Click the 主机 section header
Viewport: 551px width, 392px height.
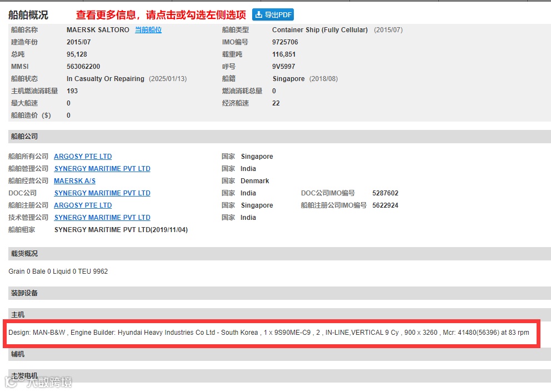click(279, 314)
